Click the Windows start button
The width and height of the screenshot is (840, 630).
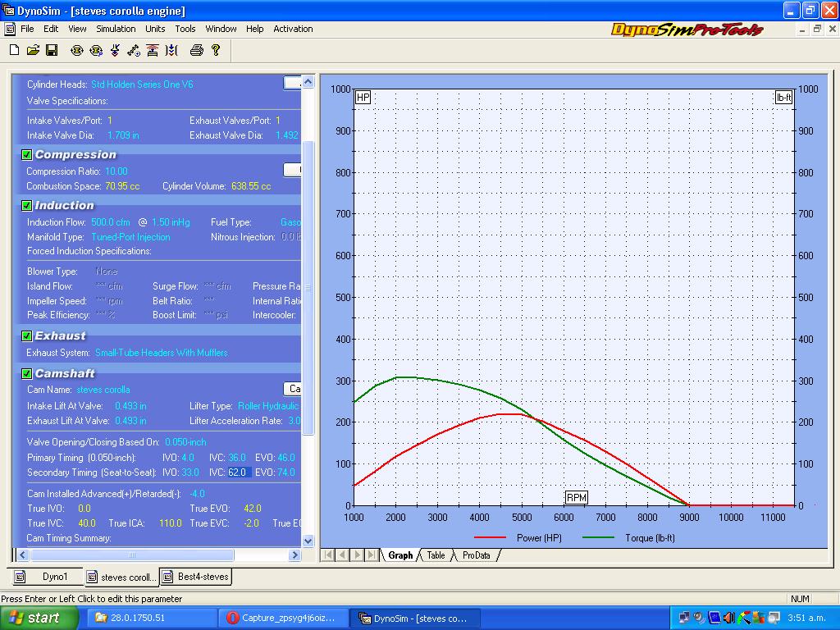[39, 618]
